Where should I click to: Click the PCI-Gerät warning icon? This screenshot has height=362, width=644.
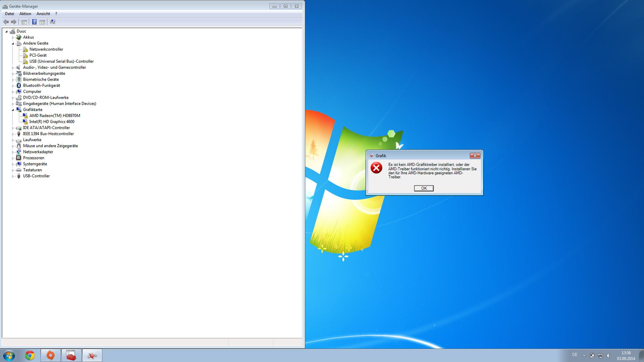click(x=25, y=55)
